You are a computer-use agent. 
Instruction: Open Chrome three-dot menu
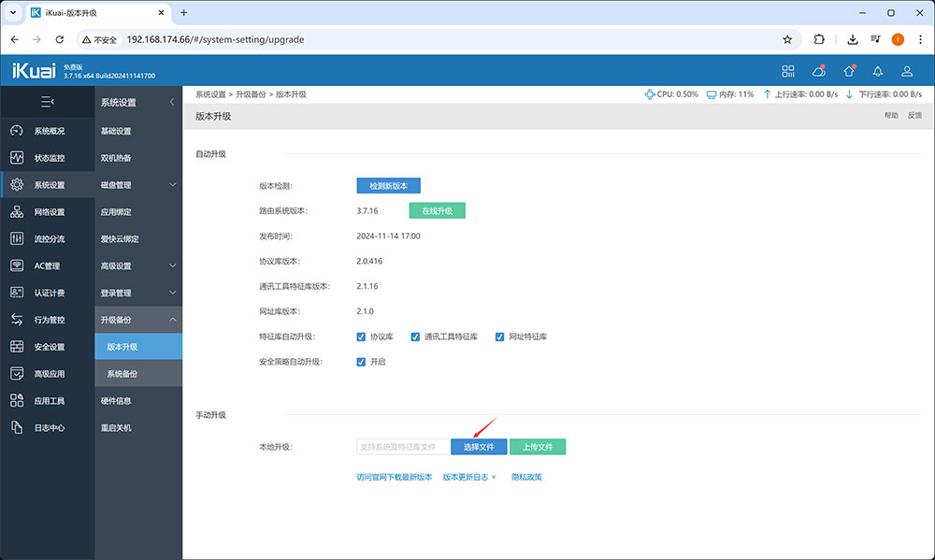[920, 39]
